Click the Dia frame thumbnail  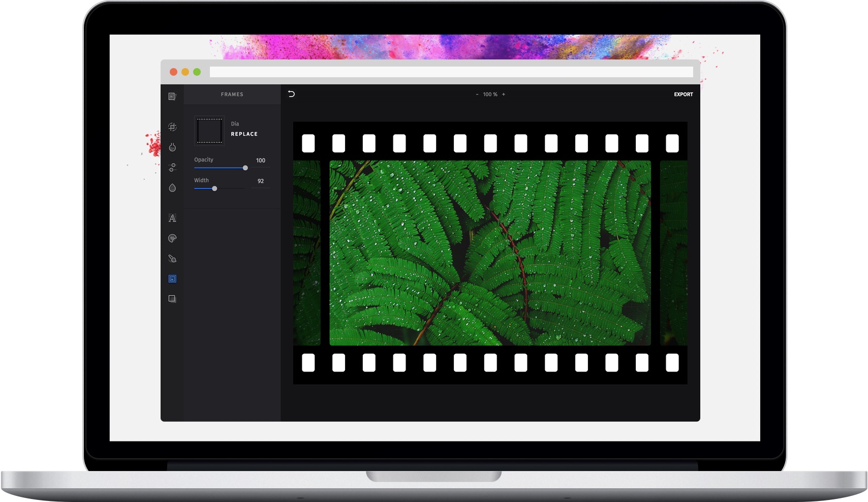pos(209,131)
